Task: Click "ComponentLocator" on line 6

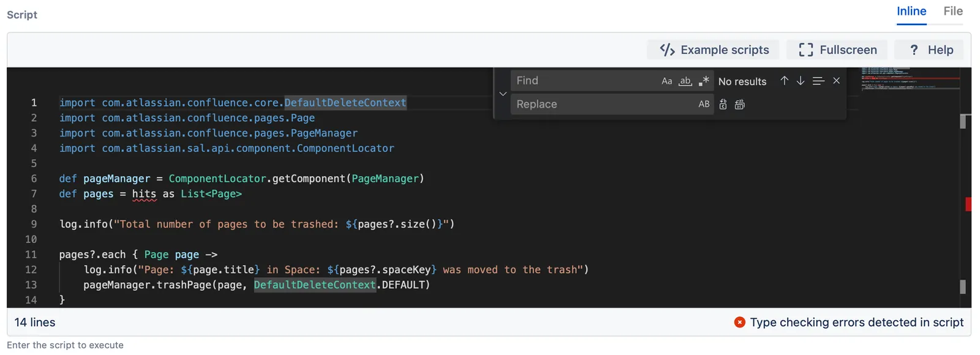Action: 217,179
